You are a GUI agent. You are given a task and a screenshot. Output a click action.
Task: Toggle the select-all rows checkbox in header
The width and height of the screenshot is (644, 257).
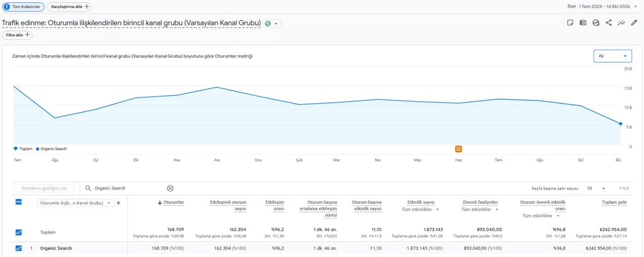(18, 202)
